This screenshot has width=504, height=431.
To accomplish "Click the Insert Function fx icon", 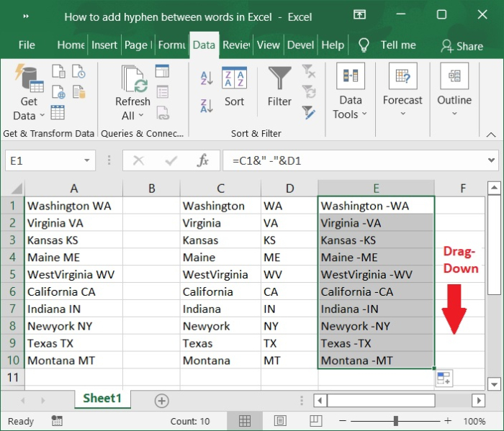I will click(203, 161).
